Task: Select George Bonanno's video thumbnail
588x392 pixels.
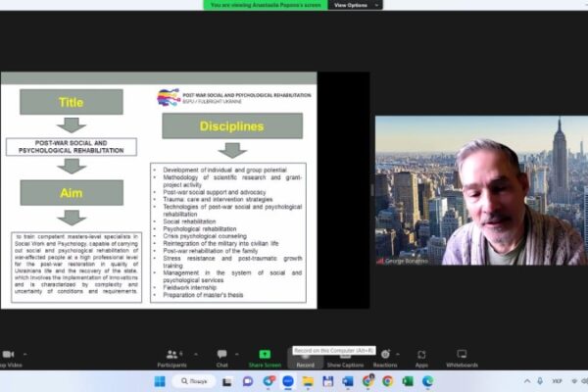Action: [480, 191]
